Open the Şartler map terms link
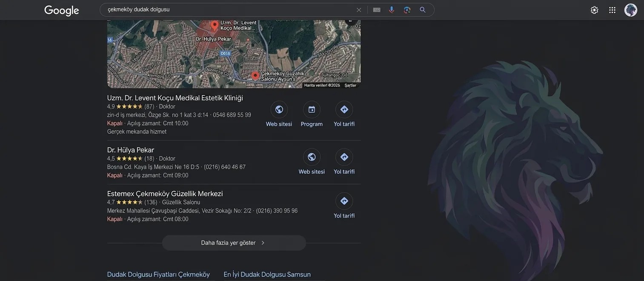644x281 pixels. pos(350,86)
